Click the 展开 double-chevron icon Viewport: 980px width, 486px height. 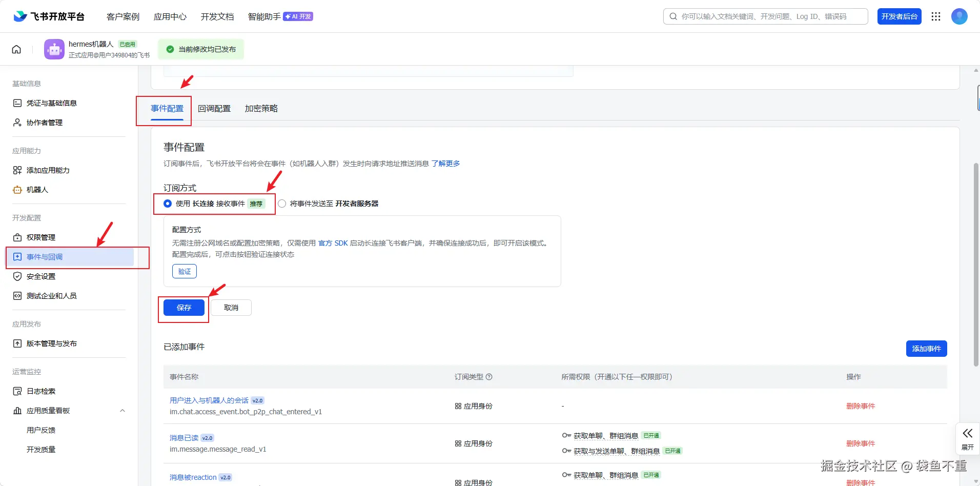point(968,433)
